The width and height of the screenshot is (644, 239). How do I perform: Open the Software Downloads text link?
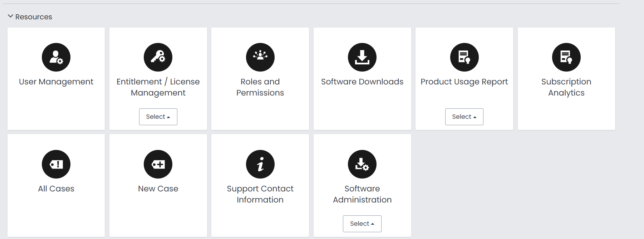pos(362,82)
